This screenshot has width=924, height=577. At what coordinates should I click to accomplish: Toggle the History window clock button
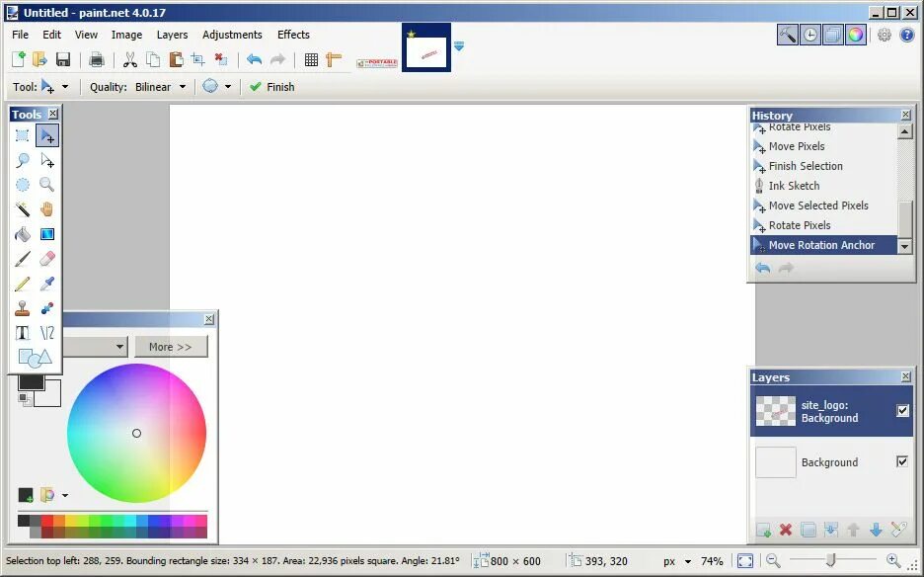pos(810,35)
